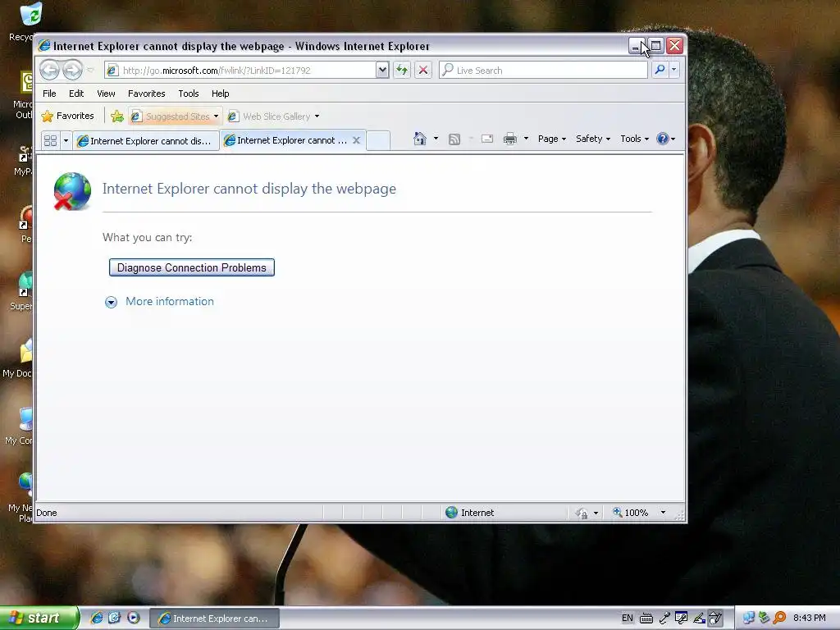Click the second Quick Launch icon
Image resolution: width=840 pixels, height=630 pixels.
tap(115, 618)
